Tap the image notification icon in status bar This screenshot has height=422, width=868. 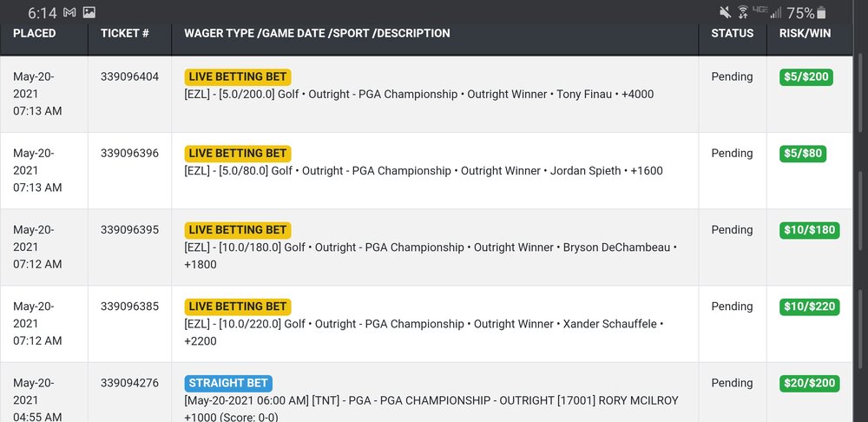[x=89, y=12]
